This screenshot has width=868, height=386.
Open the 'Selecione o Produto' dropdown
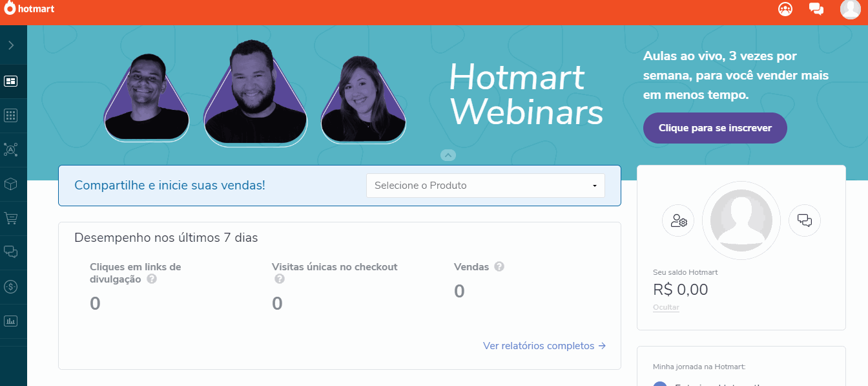click(486, 186)
